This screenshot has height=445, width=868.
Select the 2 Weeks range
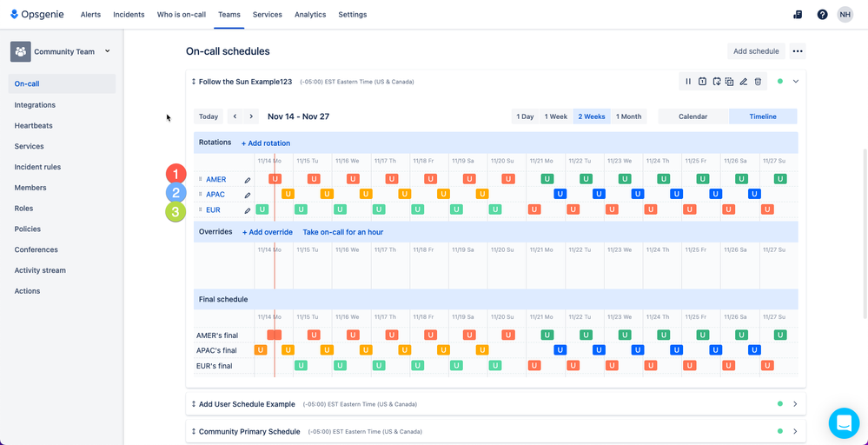pos(592,116)
